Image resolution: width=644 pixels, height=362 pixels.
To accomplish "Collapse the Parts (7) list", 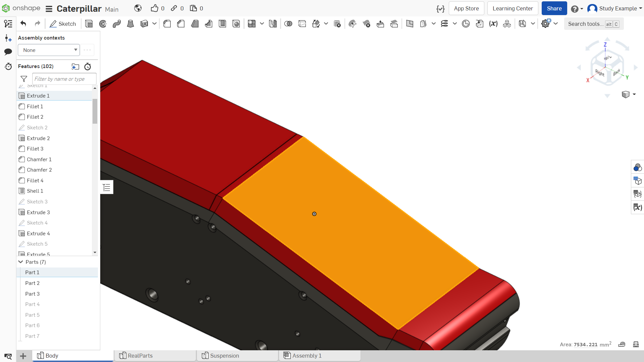I will (x=21, y=262).
